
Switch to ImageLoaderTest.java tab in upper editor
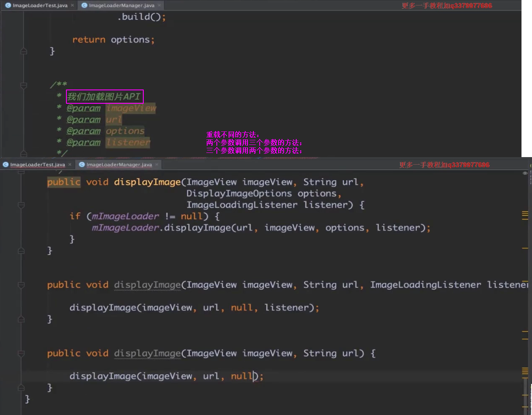pyautogui.click(x=40, y=5)
